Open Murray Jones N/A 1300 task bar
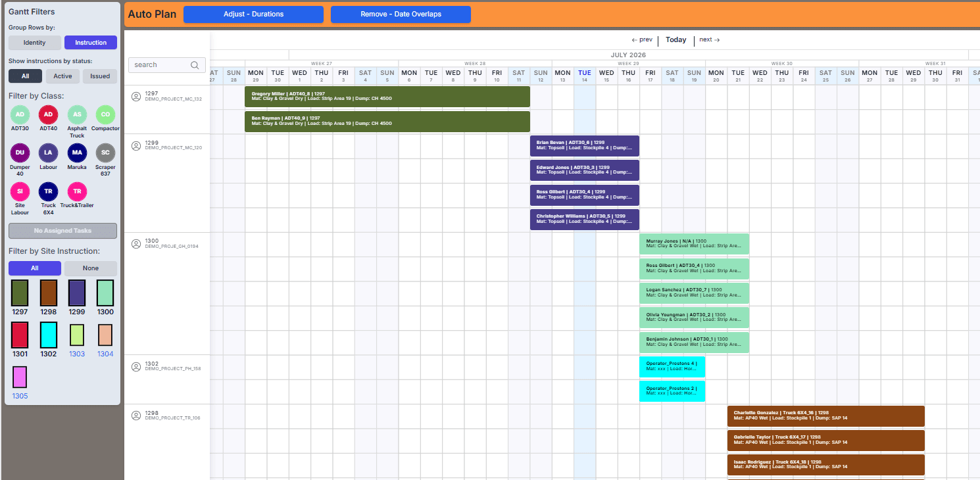Viewport: 980px width, 480px height. 695,244
